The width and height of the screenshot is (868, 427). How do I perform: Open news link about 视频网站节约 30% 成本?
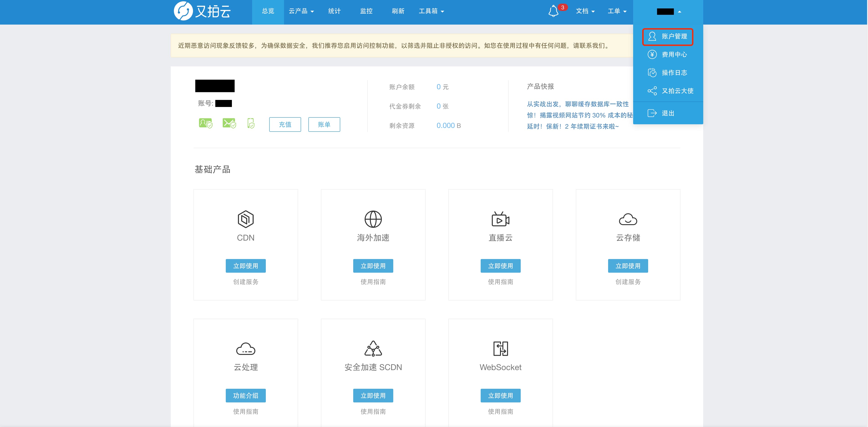point(580,115)
